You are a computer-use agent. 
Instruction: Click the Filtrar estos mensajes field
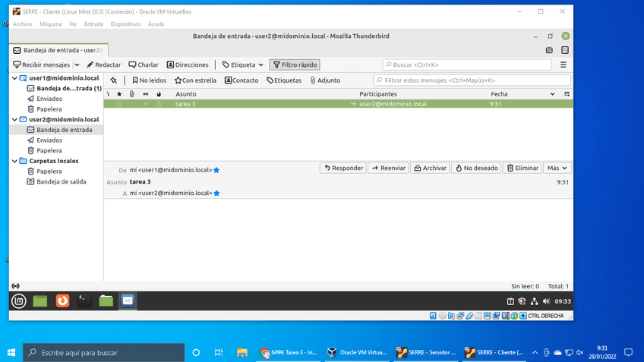(x=472, y=80)
